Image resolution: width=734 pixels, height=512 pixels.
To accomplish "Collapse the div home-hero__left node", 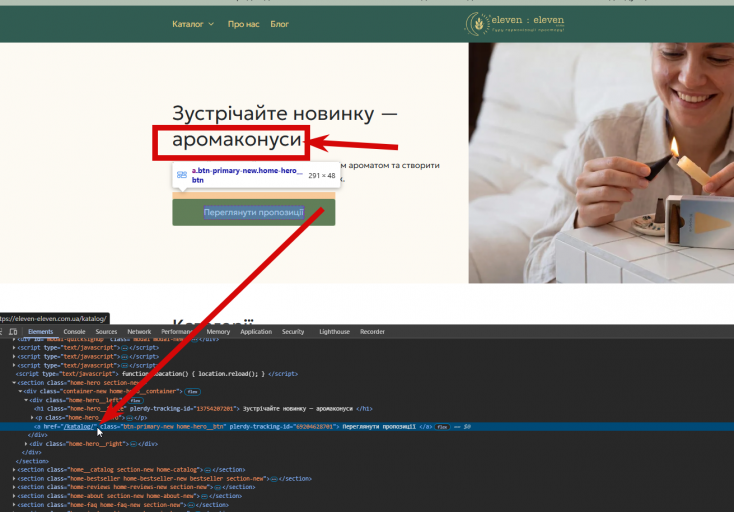I will 26,400.
